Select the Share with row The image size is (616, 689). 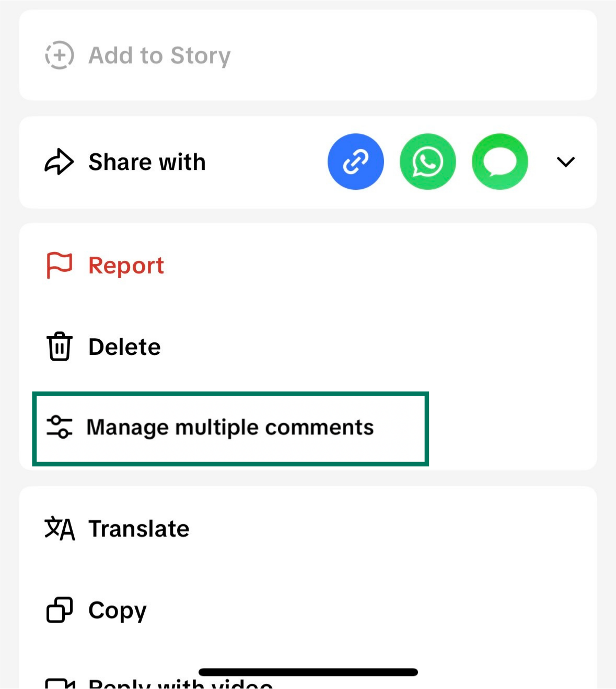click(x=147, y=162)
